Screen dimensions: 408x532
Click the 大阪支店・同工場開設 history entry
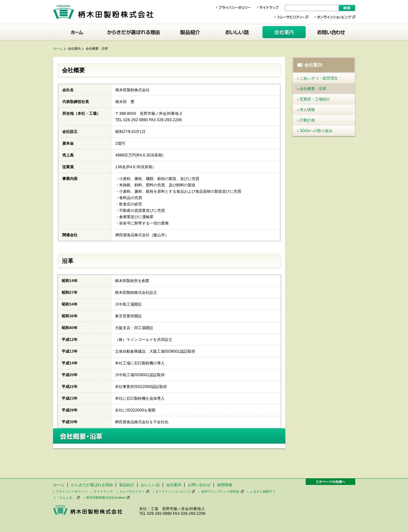pyautogui.click(x=134, y=328)
